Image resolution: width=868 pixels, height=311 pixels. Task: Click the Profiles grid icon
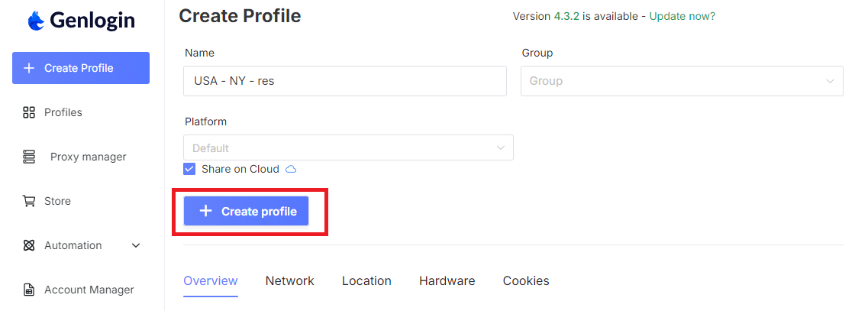click(29, 112)
